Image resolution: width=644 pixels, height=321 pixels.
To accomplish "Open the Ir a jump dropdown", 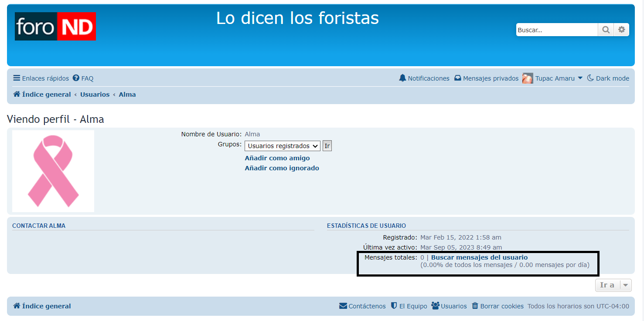I will (x=613, y=285).
